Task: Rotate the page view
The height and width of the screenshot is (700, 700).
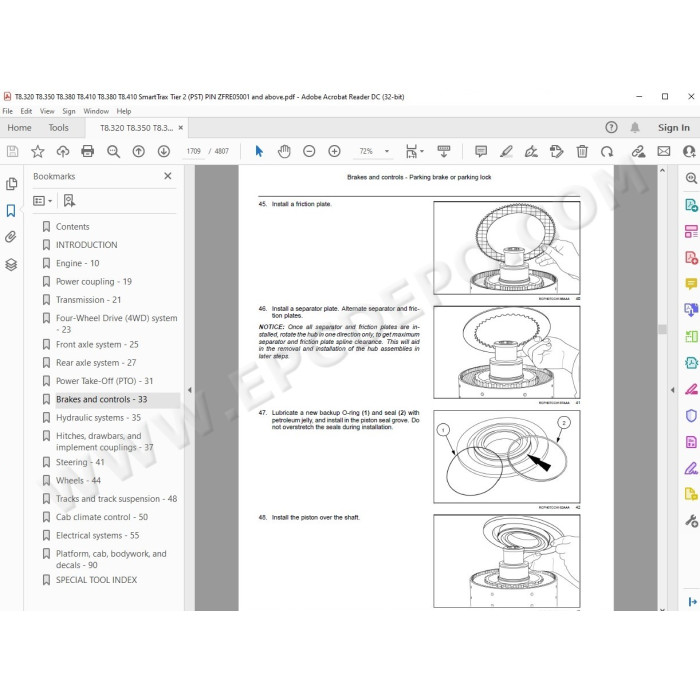Action: point(607,152)
